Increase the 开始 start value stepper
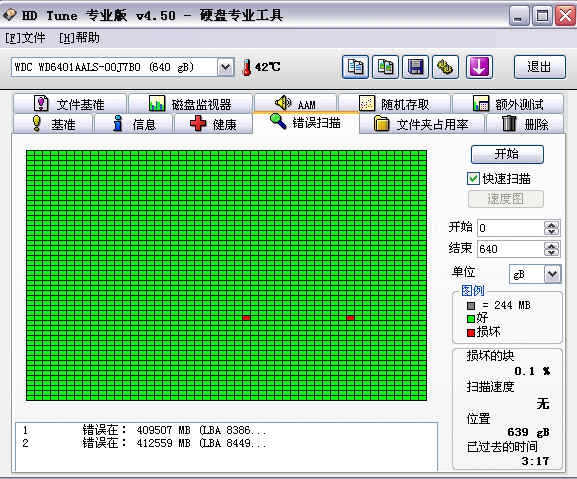 pos(551,225)
